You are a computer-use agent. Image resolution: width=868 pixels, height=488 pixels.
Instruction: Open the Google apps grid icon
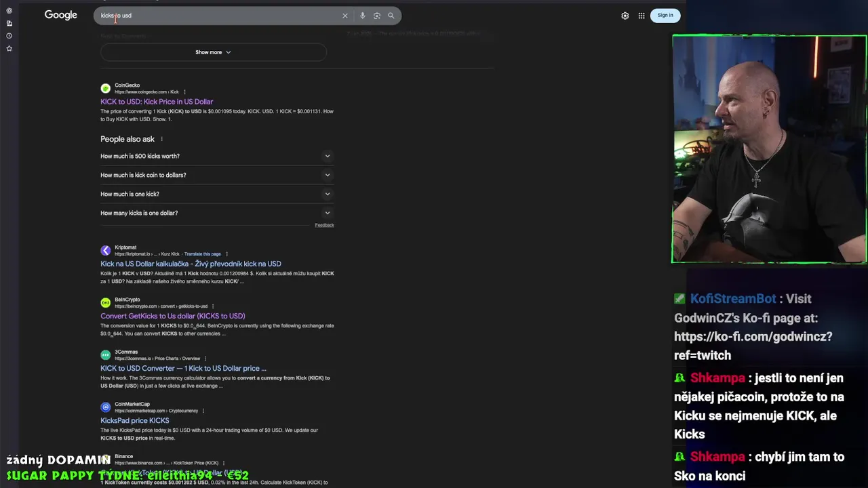pyautogui.click(x=642, y=16)
